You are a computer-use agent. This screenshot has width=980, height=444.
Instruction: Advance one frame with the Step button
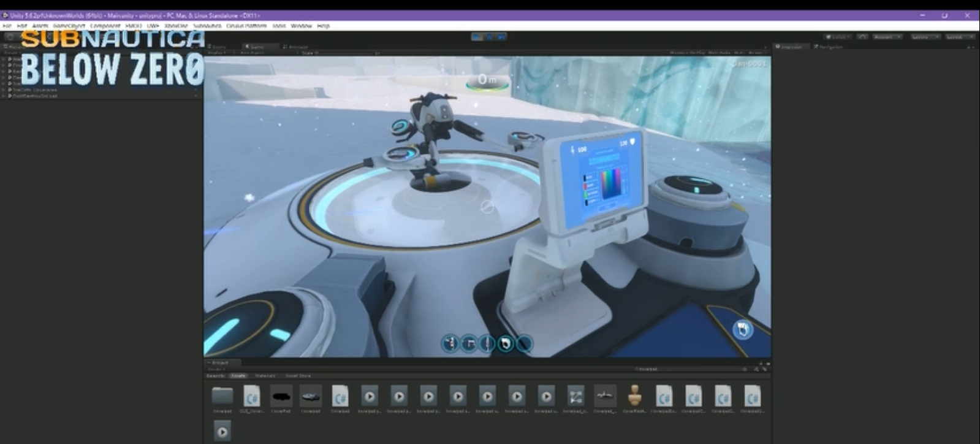501,37
